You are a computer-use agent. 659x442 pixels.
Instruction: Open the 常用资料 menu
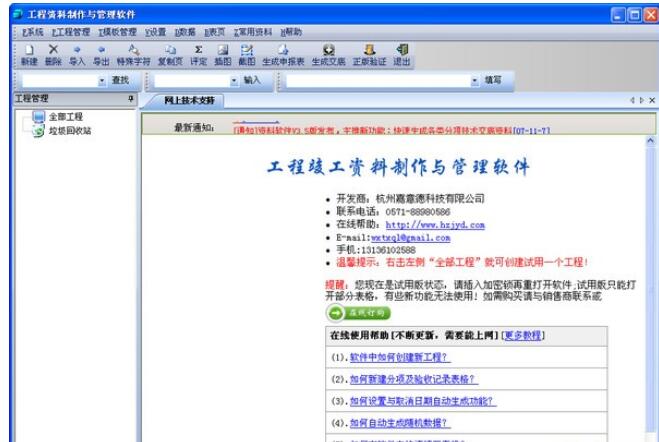point(253,32)
